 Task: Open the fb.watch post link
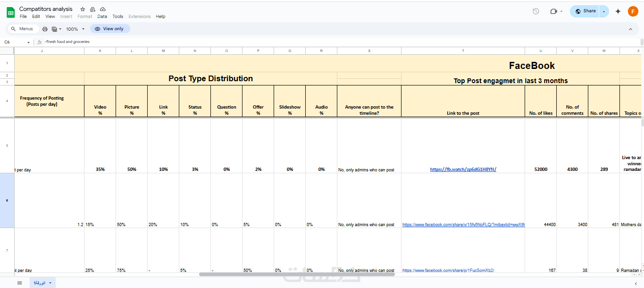[x=463, y=169]
